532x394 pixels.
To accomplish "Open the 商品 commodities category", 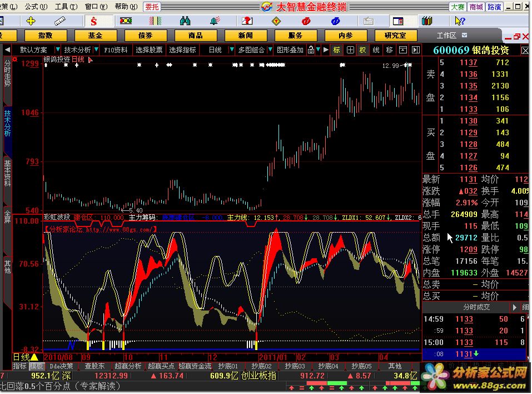I will click(196, 35).
